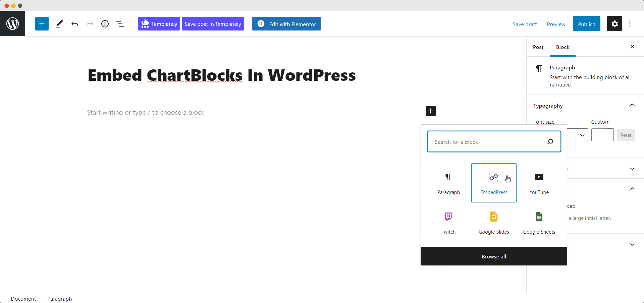The image size is (644, 303).
Task: Publish the post
Action: [587, 24]
